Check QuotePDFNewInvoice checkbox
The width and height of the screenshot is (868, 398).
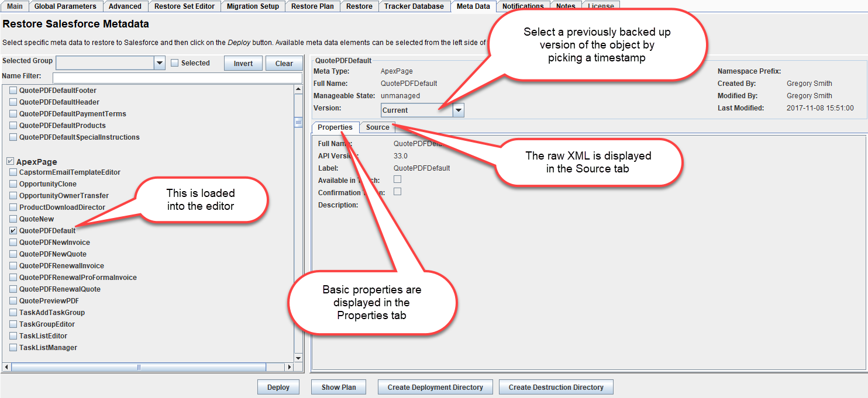[x=13, y=243]
